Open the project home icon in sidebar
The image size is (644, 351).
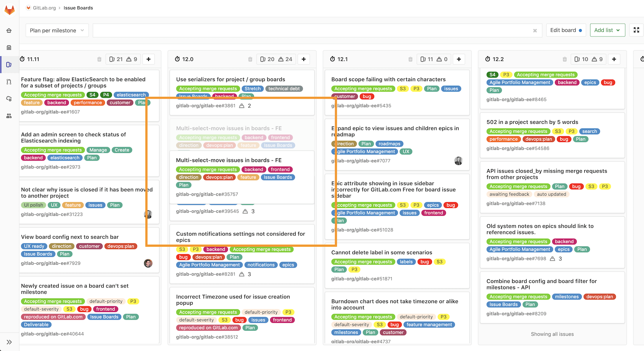[9, 31]
